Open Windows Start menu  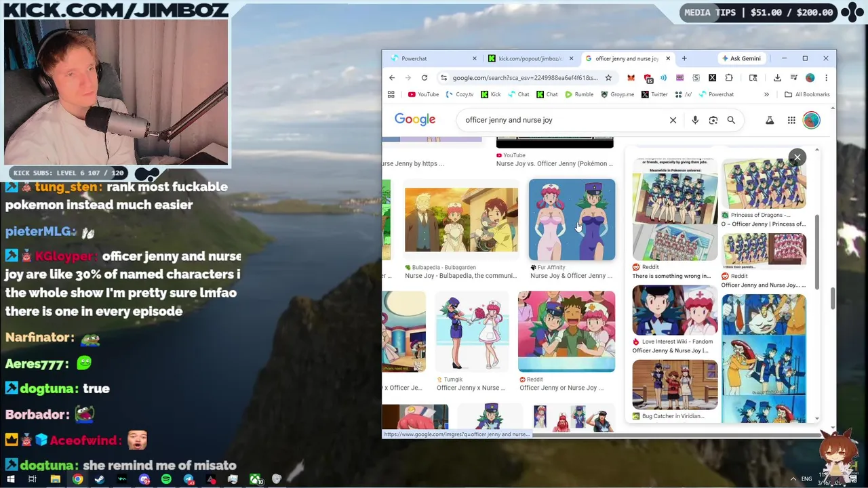[x=10, y=479]
